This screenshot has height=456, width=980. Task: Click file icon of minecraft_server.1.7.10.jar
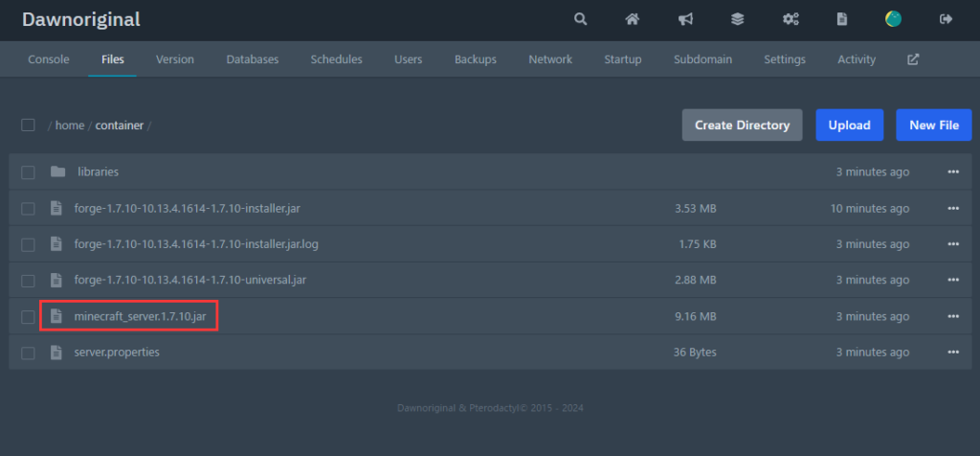coord(56,316)
